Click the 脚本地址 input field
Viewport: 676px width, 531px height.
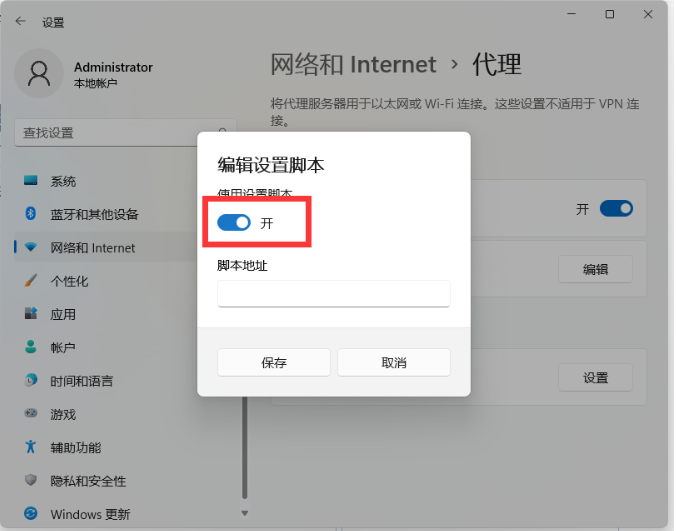pos(334,294)
